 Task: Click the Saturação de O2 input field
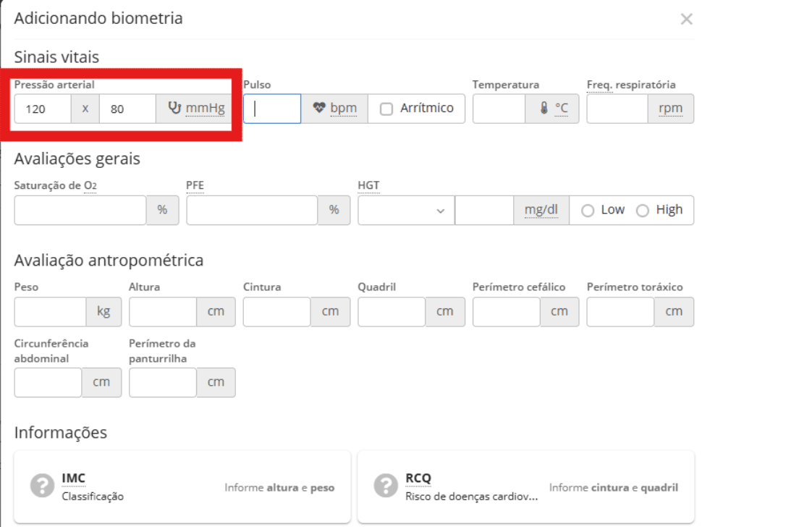coord(80,210)
